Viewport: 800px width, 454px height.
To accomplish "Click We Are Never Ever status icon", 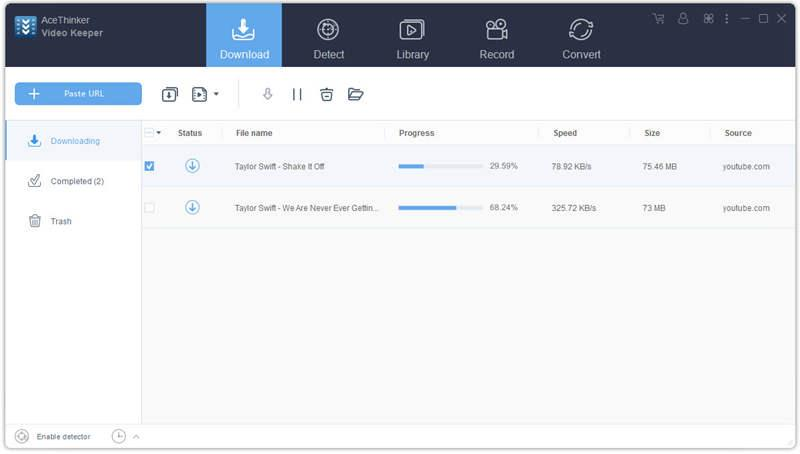I will pos(192,207).
